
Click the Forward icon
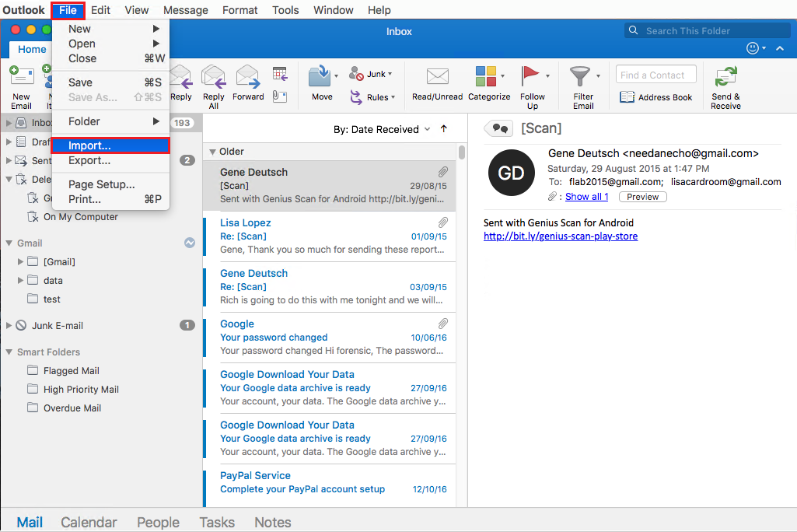click(248, 77)
